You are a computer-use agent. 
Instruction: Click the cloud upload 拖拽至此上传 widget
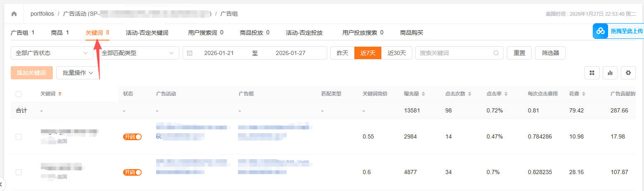618,31
